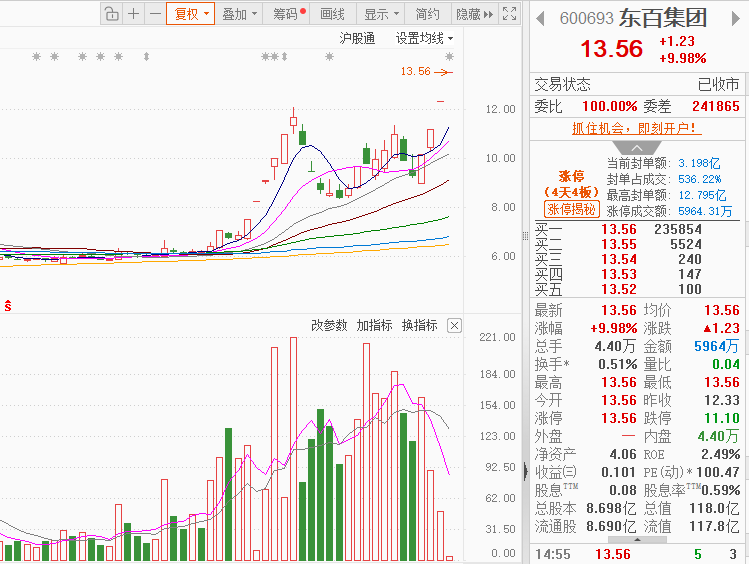Close the volume indicator panel
749x564 pixels.
click(454, 326)
